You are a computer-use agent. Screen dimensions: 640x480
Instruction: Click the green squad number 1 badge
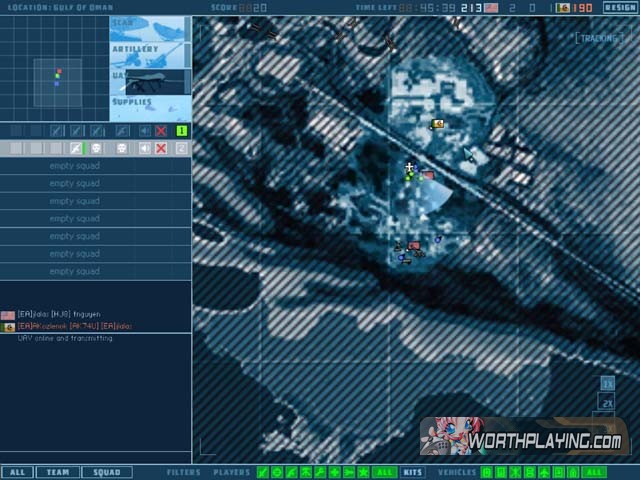(181, 131)
